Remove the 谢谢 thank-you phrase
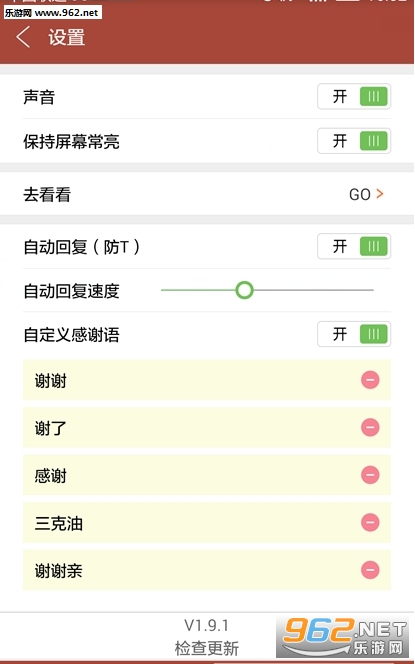Screen dimensions: 415x664 pos(370,380)
